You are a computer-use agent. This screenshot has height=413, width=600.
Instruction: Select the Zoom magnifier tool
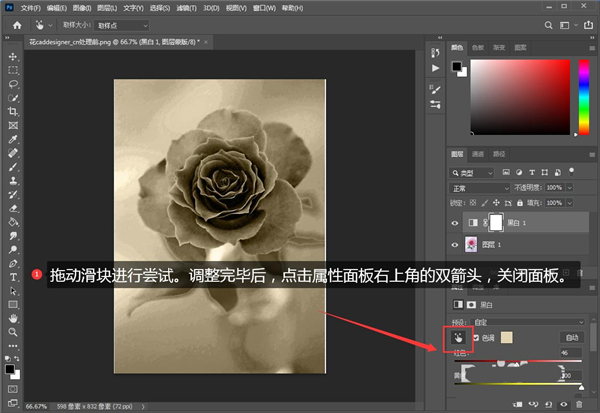(13, 331)
